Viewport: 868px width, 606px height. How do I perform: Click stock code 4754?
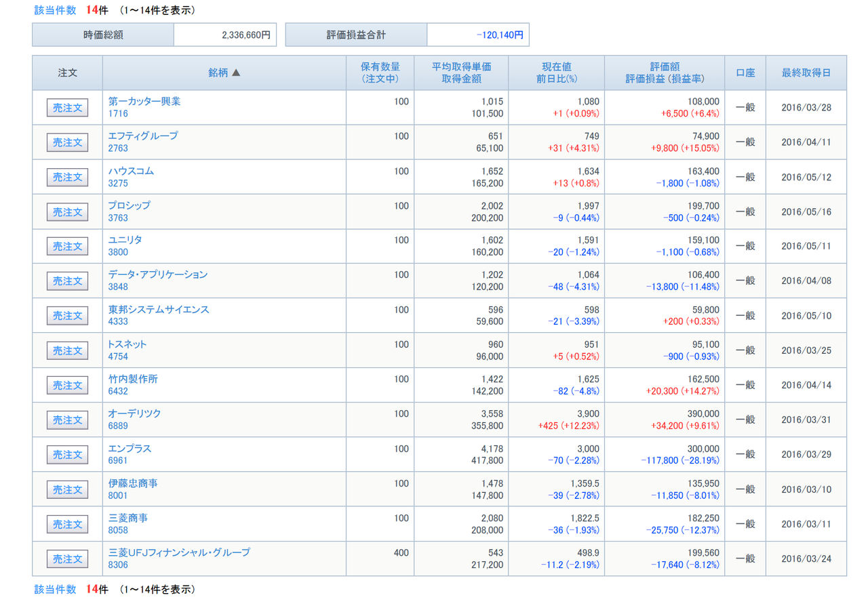[118, 357]
